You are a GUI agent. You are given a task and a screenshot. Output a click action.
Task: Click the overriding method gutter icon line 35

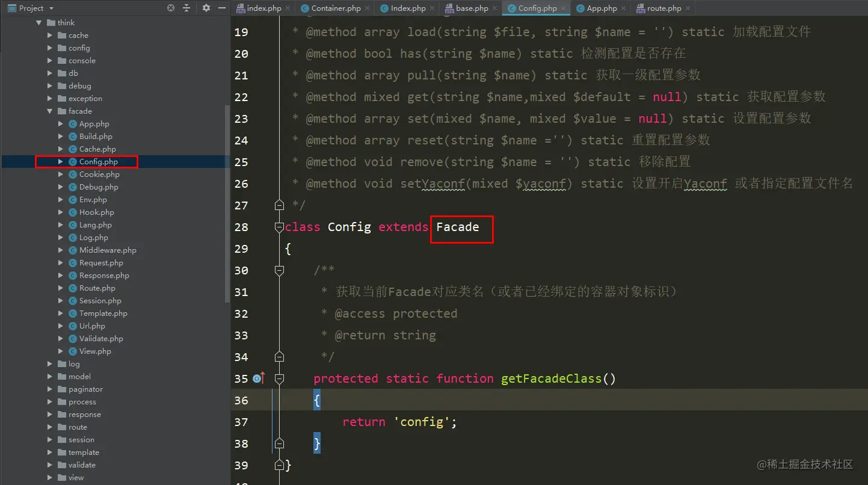click(x=259, y=378)
